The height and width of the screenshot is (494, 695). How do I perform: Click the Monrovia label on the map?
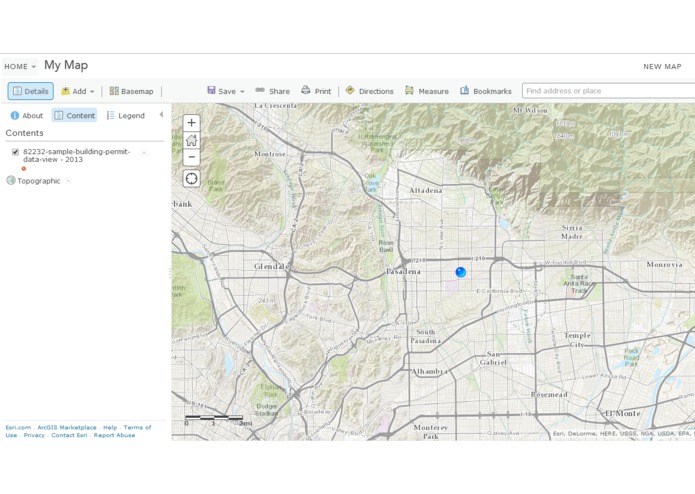tap(664, 265)
